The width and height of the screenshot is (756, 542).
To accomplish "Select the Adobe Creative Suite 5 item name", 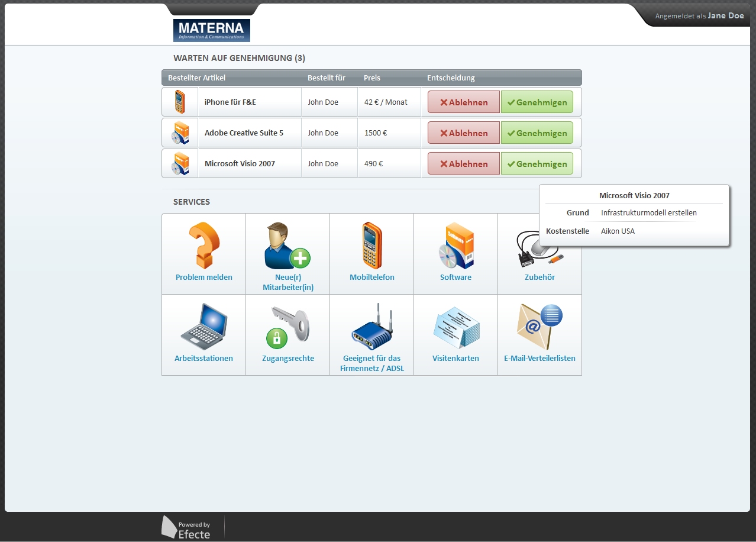I will [244, 133].
